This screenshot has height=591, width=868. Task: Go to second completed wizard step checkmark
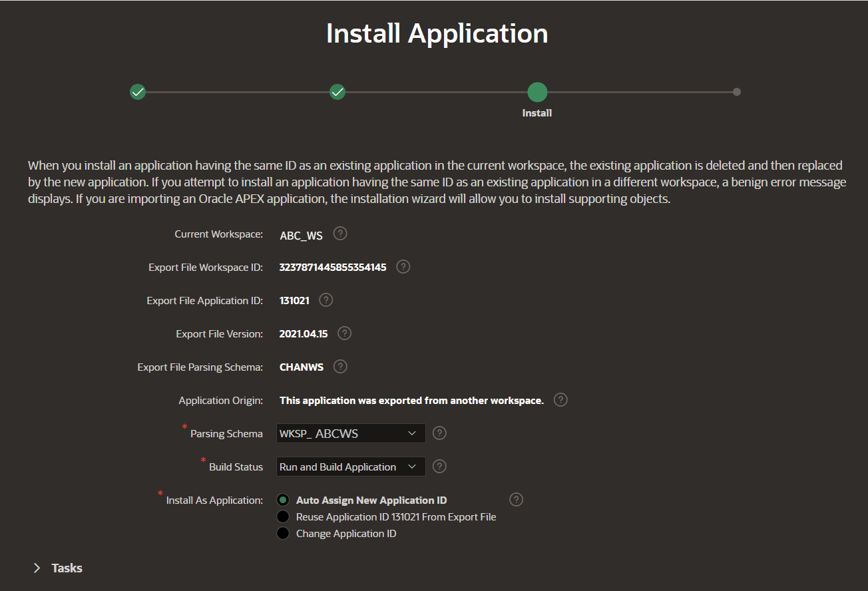click(337, 92)
